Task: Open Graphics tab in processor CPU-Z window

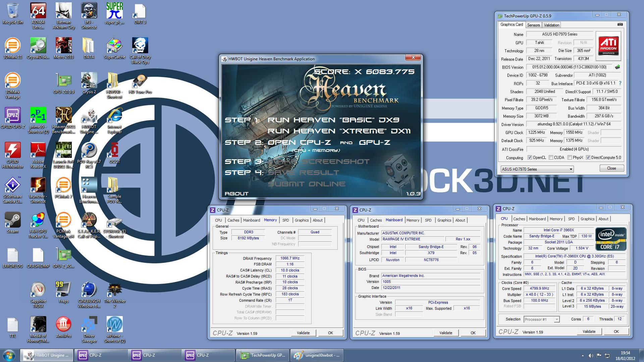Action: click(587, 219)
